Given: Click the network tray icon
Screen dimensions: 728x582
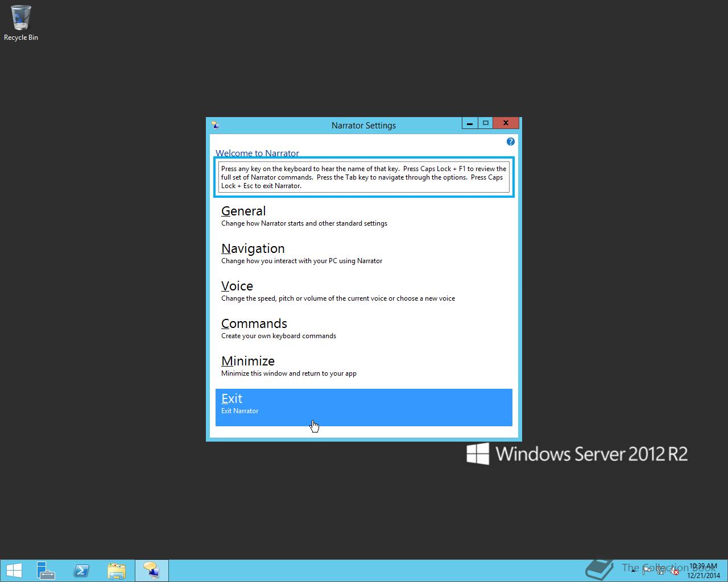Looking at the screenshot, I should coord(661,571).
